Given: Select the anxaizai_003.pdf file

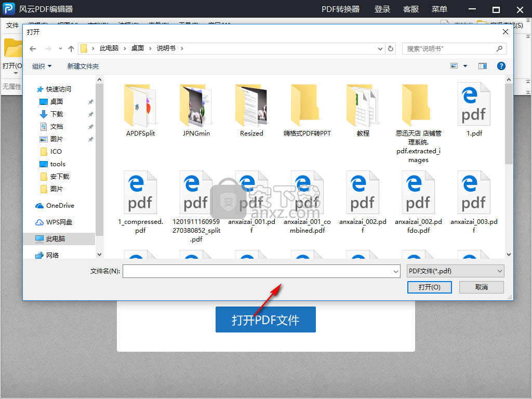Looking at the screenshot, I should 474,203.
